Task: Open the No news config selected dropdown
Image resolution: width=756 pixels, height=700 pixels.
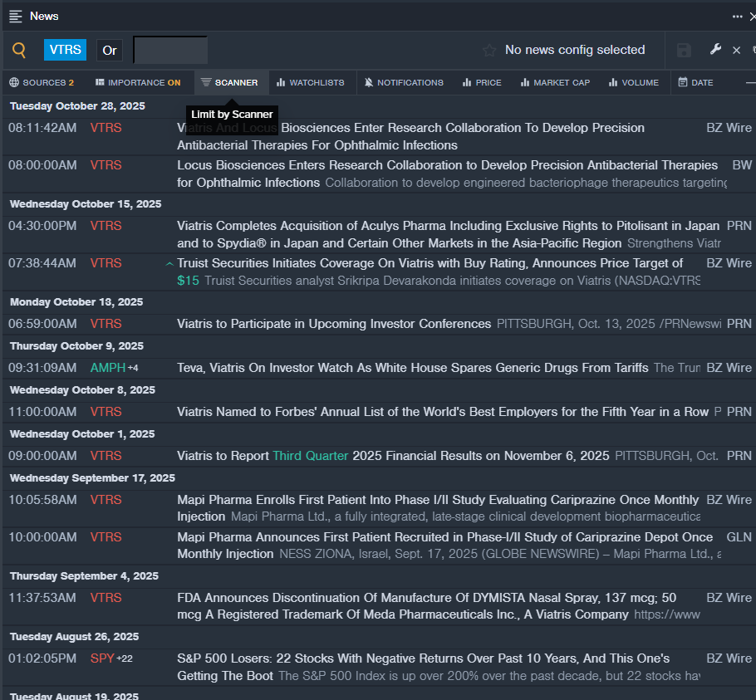Action: 574,50
